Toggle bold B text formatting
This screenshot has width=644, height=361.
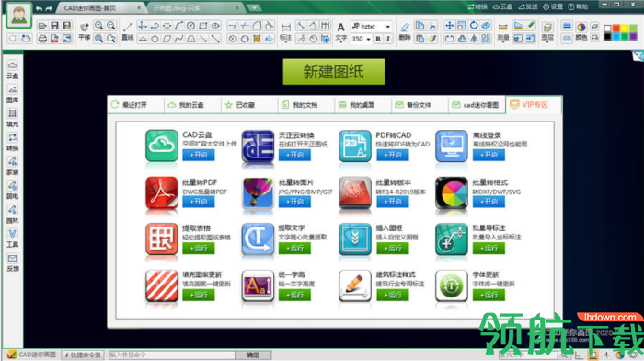point(377,39)
